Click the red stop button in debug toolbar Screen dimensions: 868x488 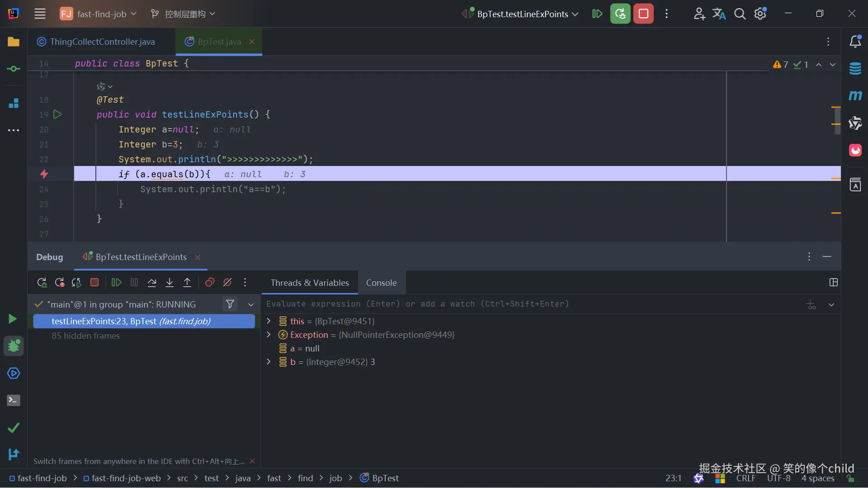94,283
